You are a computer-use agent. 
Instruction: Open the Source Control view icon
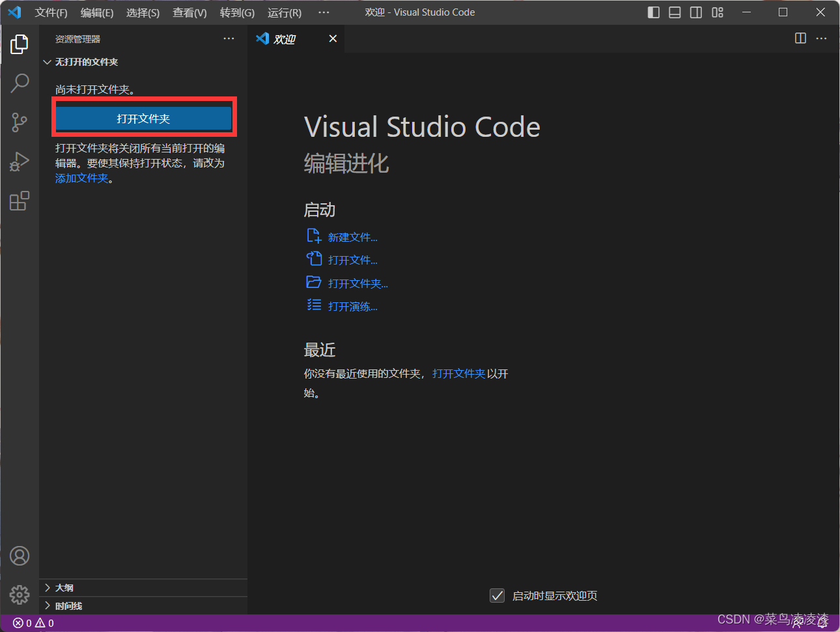pos(20,122)
